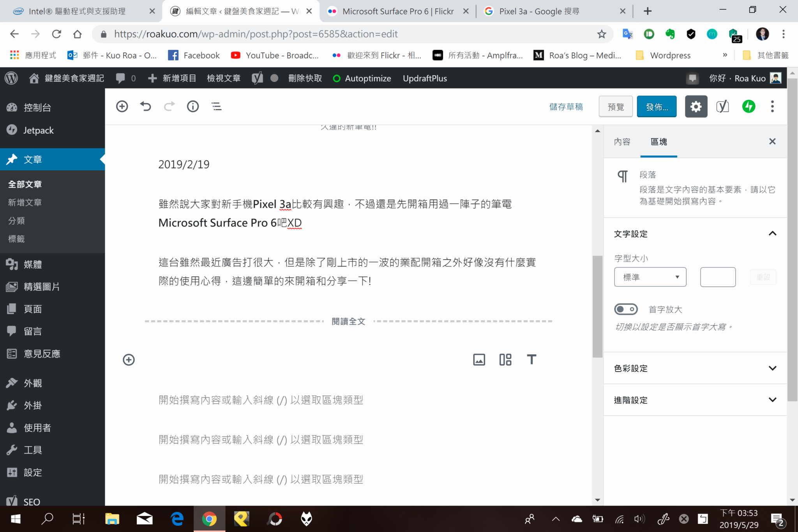Screen dimensions: 798x532
Task: Open the green Jetpack icon in toolbar
Action: 749,106
